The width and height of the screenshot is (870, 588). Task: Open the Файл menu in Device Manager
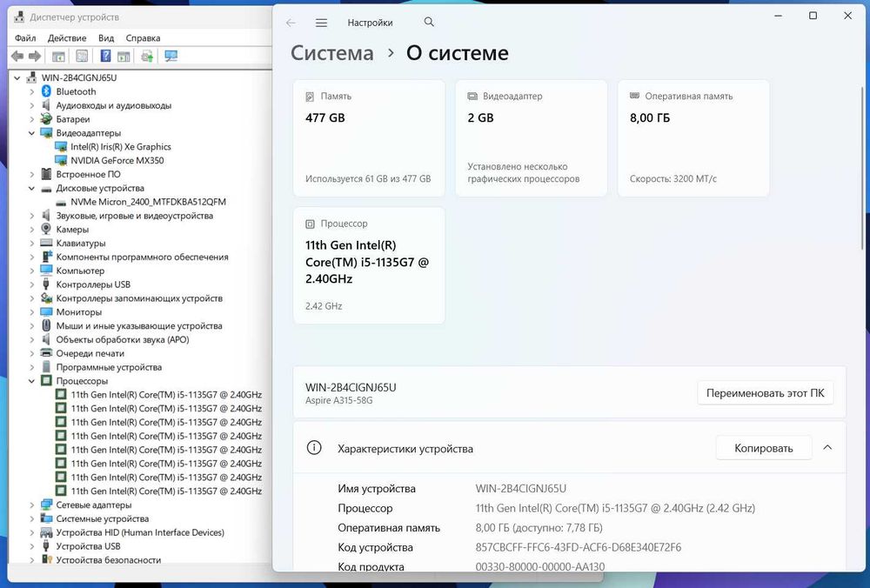(25, 38)
